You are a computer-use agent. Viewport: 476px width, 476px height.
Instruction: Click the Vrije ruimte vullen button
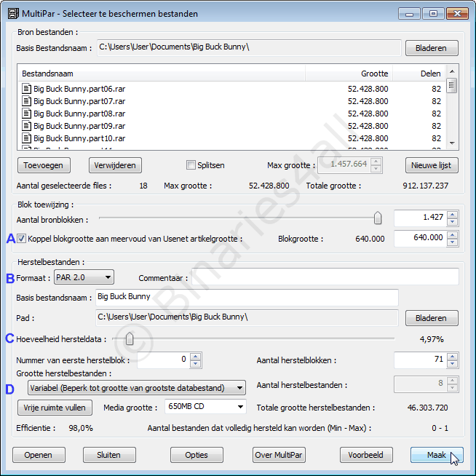[x=55, y=408]
